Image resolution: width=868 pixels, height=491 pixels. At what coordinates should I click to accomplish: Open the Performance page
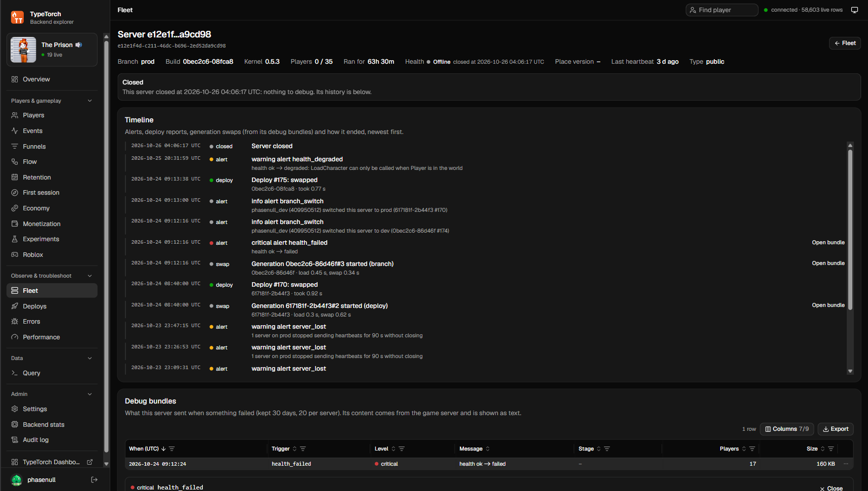coord(52,337)
